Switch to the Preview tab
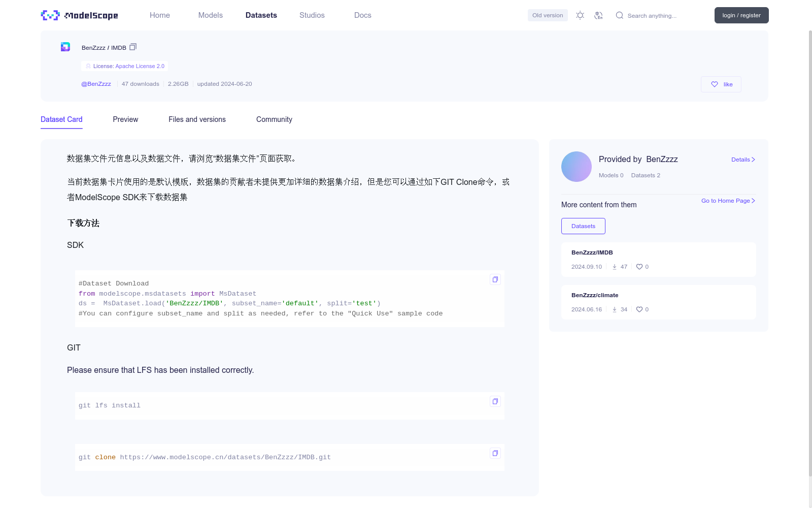The height and width of the screenshot is (508, 812). pyautogui.click(x=125, y=119)
